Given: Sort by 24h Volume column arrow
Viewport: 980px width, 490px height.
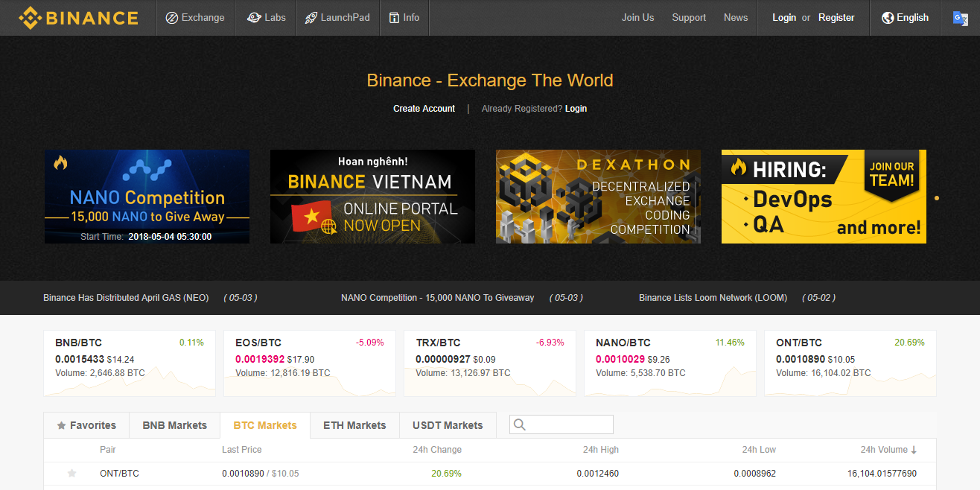Looking at the screenshot, I should click(x=914, y=450).
